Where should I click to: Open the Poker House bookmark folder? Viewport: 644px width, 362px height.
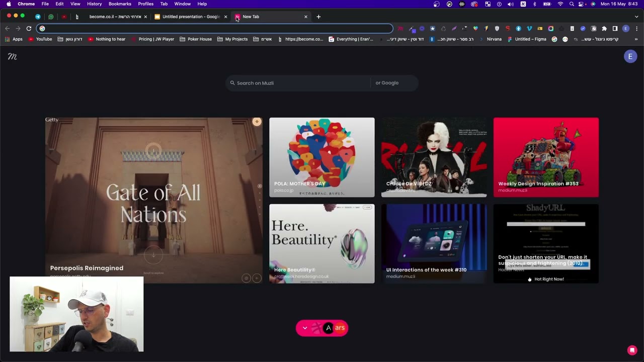(196, 39)
